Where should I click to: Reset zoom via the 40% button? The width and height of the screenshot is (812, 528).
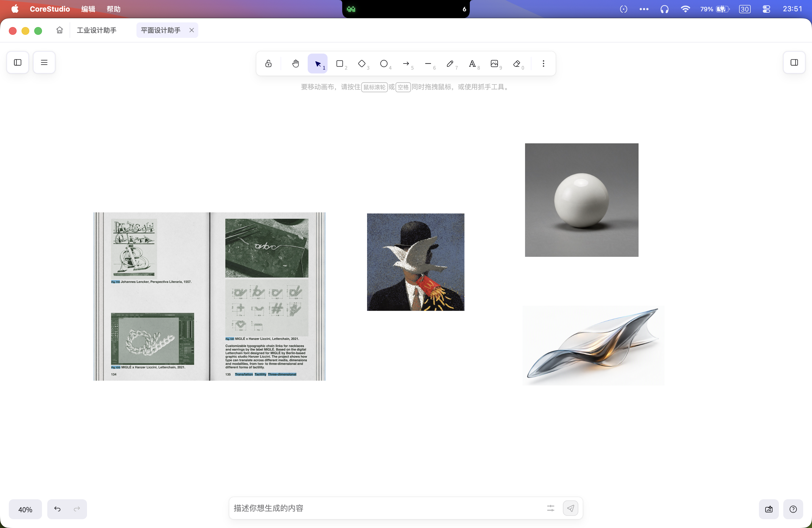[x=25, y=509]
